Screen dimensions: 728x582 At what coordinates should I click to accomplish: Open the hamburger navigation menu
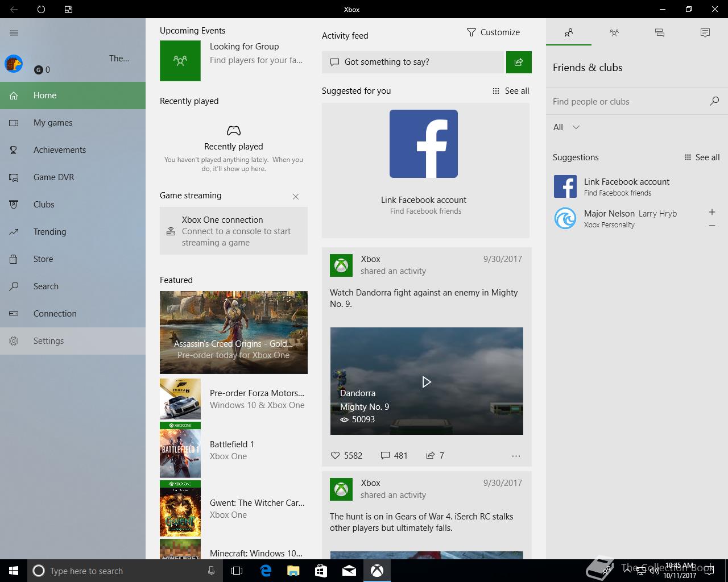coord(14,33)
